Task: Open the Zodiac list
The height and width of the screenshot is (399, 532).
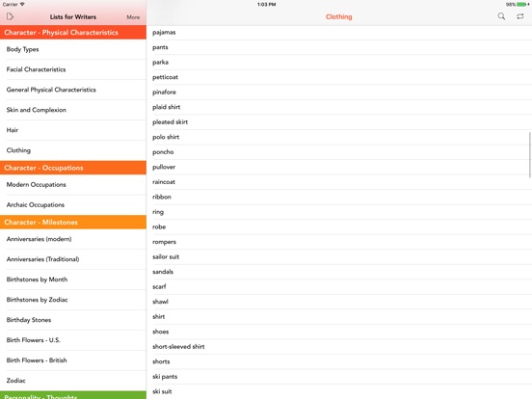Action: click(73, 381)
